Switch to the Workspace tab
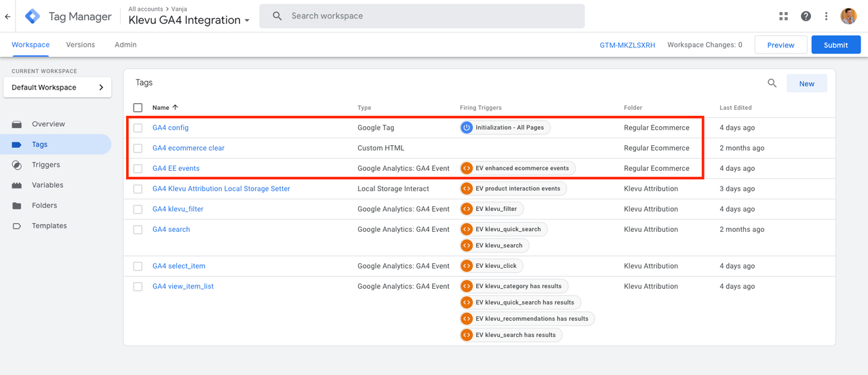The image size is (868, 375). (x=31, y=45)
